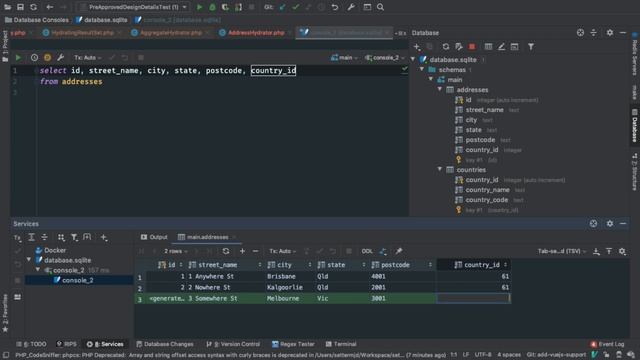Show DDL for the result grid

pos(367,251)
